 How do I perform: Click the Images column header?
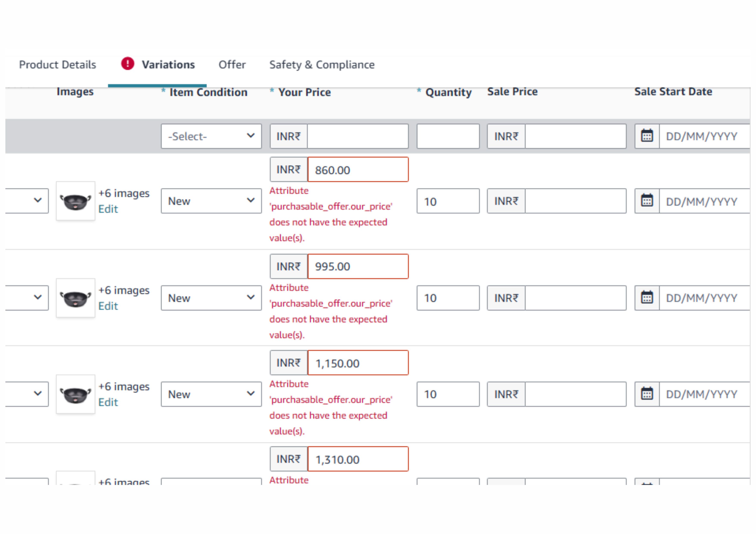click(75, 92)
